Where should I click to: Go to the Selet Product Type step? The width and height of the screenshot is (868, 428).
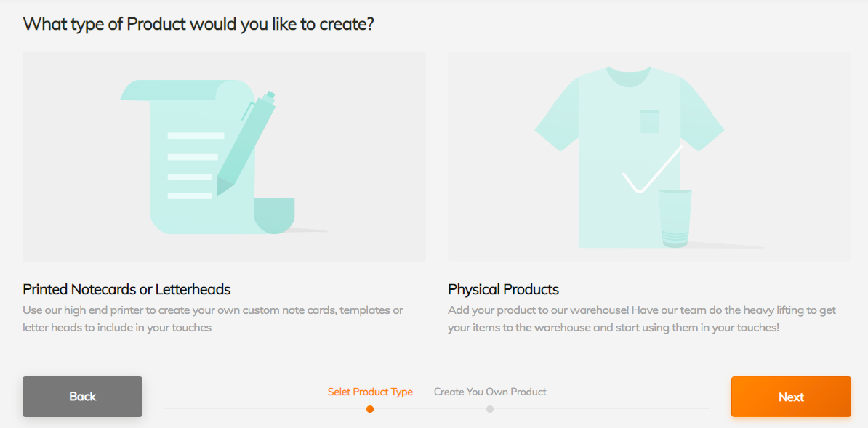pyautogui.click(x=370, y=392)
